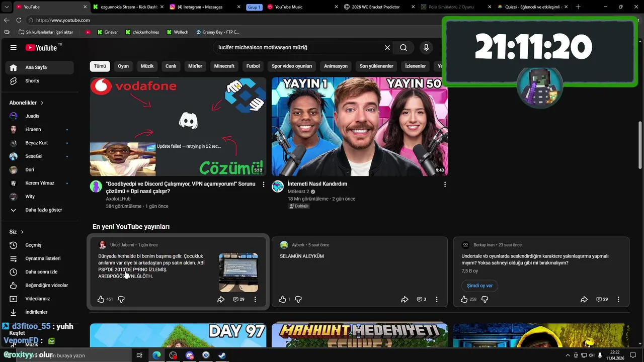Open the taskbar volume speaker icon
The image size is (644, 362).
[592, 355]
